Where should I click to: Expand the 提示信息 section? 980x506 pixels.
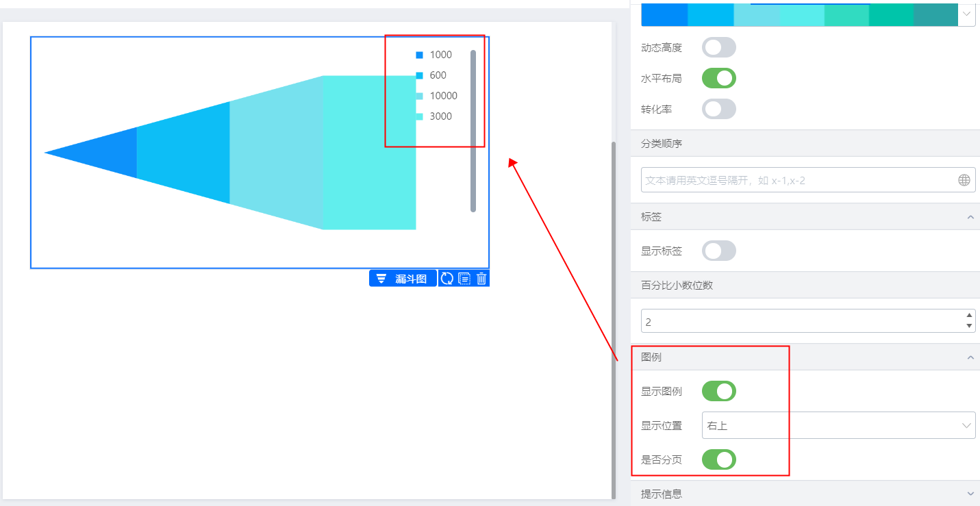point(970,494)
